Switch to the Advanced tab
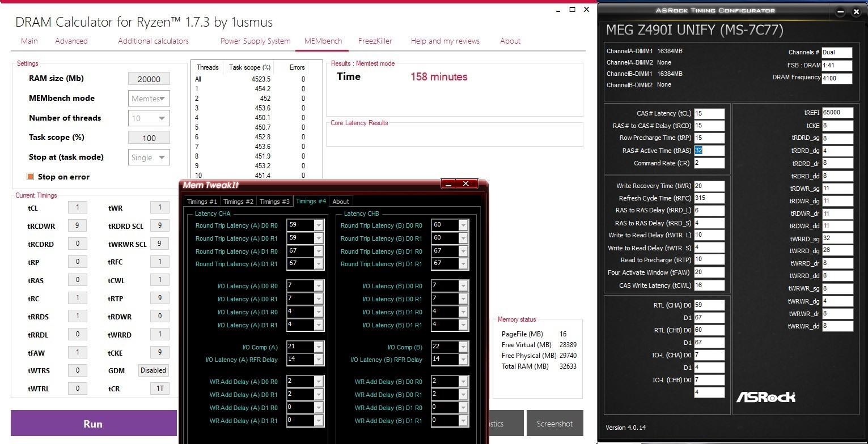 coord(71,41)
